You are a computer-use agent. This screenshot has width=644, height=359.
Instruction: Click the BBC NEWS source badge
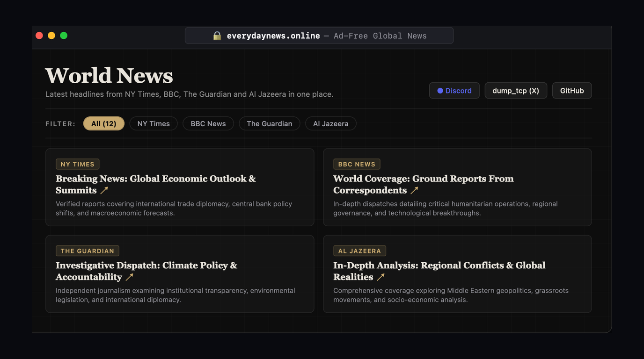[357, 164]
